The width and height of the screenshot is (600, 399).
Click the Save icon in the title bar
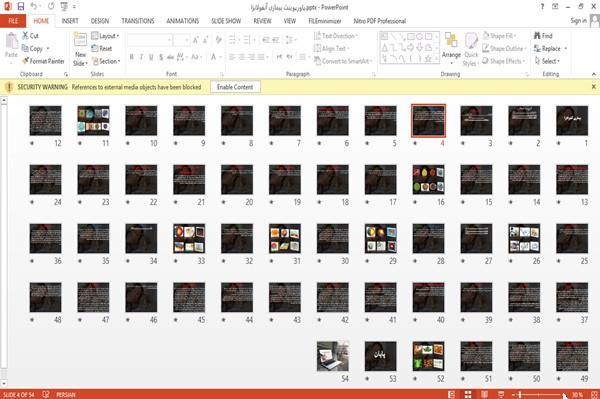(21, 6)
